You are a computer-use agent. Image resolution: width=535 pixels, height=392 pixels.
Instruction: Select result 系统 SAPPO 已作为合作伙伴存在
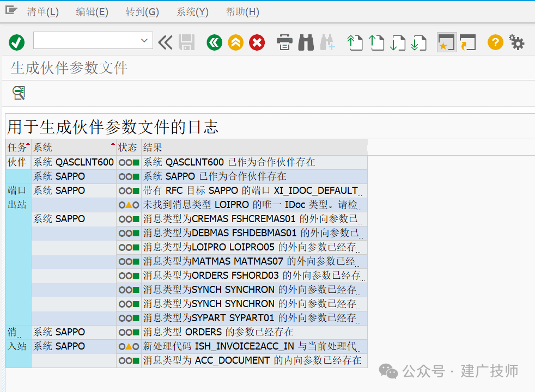[254, 176]
